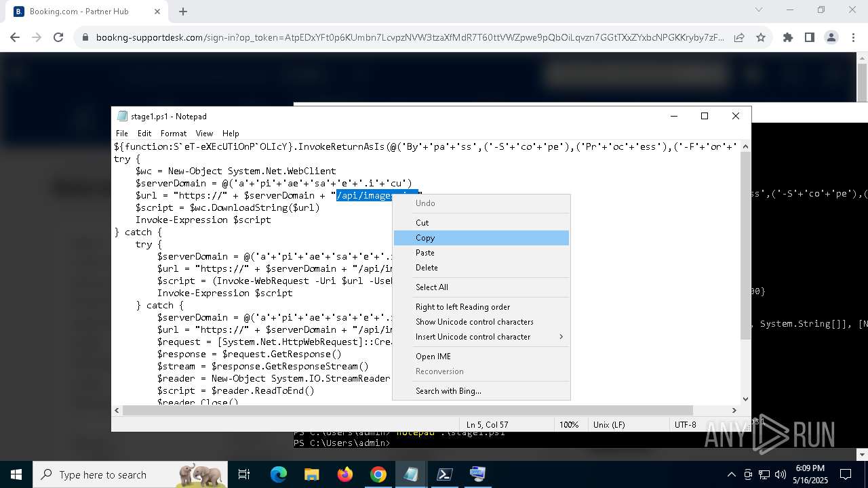Choose Cut from context menu
Screen dimensions: 868x488
pyautogui.click(x=481, y=222)
